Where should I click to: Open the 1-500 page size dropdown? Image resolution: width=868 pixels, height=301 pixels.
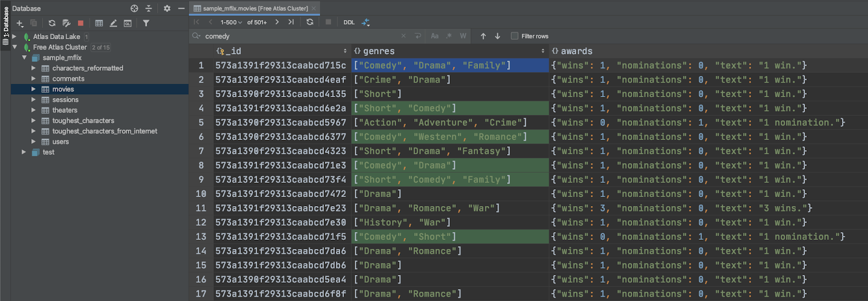tap(231, 22)
